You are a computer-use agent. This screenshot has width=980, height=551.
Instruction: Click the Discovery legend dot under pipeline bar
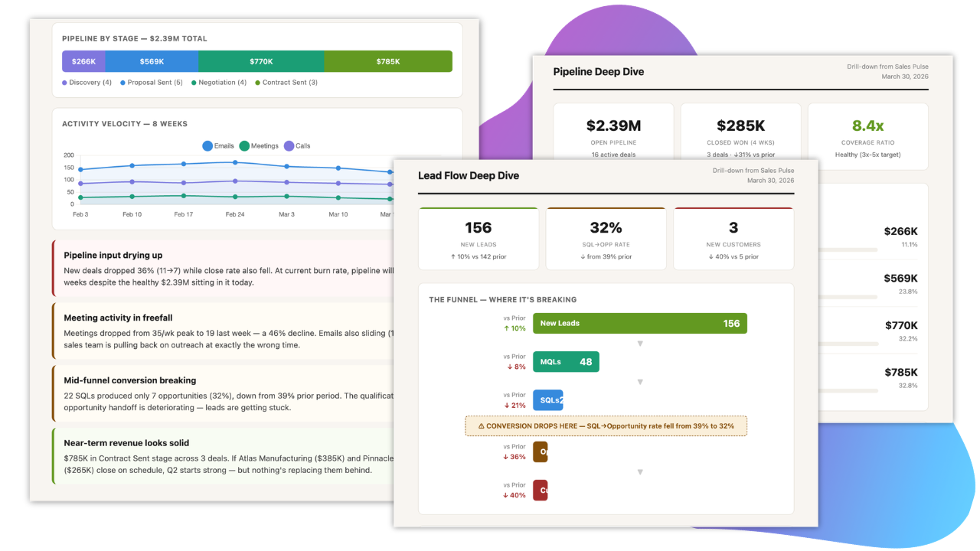point(65,83)
